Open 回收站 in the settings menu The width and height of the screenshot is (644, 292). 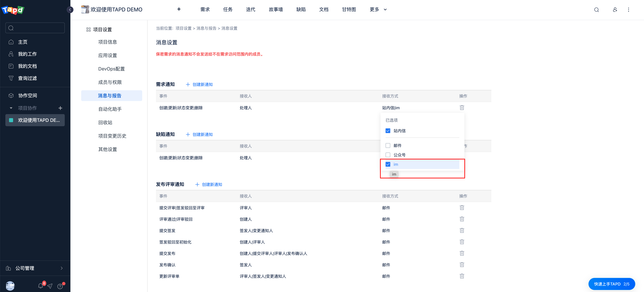(x=105, y=123)
